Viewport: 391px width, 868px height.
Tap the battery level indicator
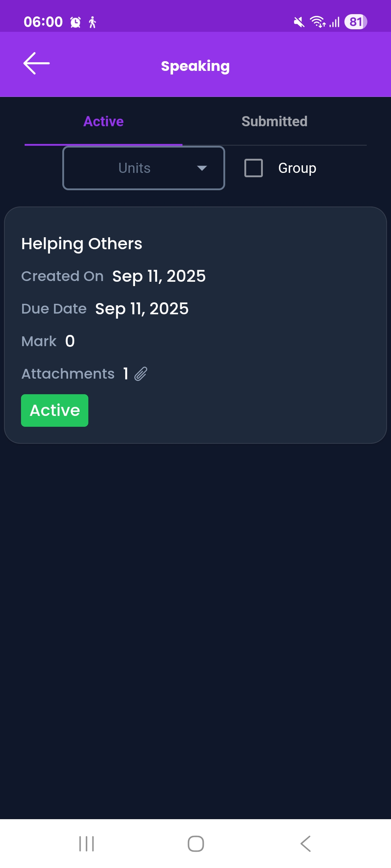click(356, 22)
